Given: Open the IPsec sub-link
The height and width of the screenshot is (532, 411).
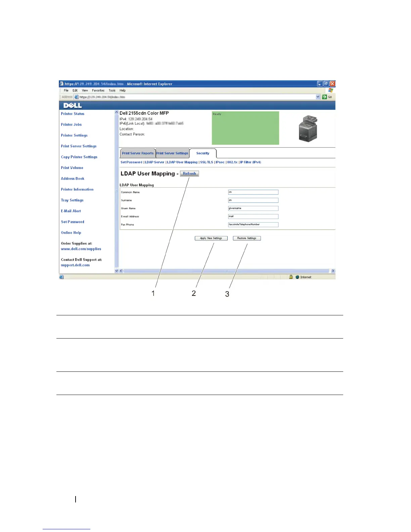Looking at the screenshot, I should pos(220,162).
